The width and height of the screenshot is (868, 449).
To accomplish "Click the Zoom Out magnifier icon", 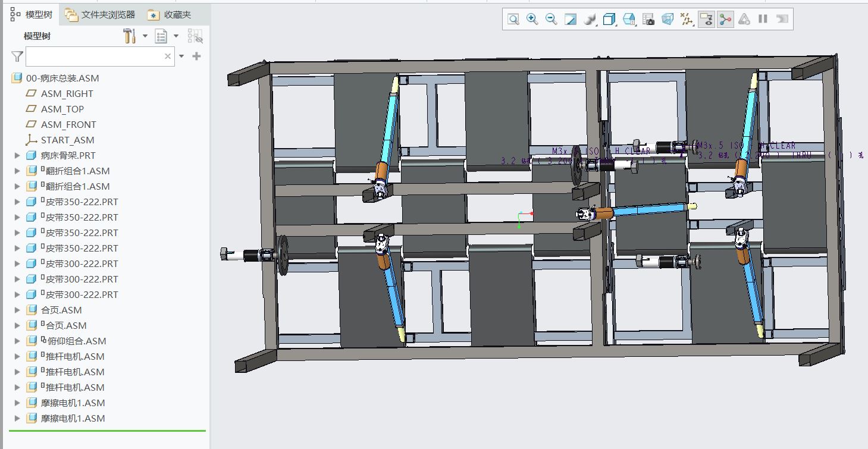I will [551, 20].
